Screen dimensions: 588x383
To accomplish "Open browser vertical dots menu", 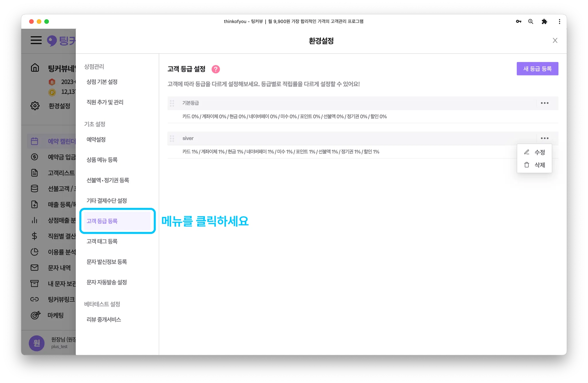I will click(x=559, y=22).
